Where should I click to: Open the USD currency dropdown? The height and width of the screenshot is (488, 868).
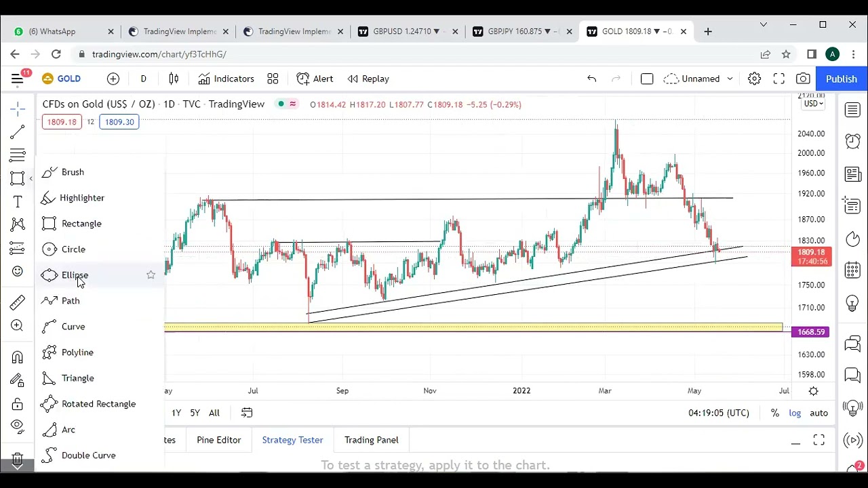(x=813, y=104)
